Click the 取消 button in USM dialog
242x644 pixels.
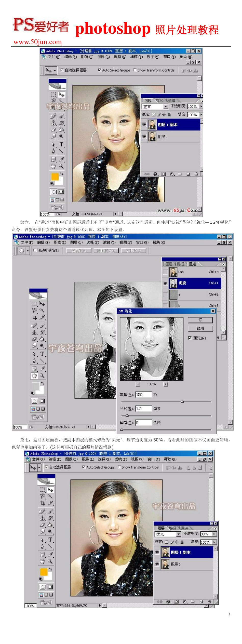click(200, 329)
